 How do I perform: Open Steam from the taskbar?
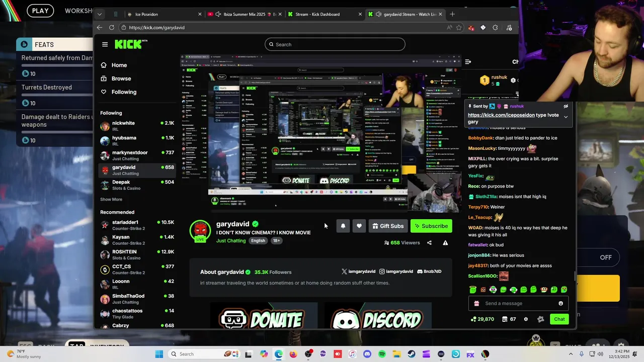coord(412,354)
